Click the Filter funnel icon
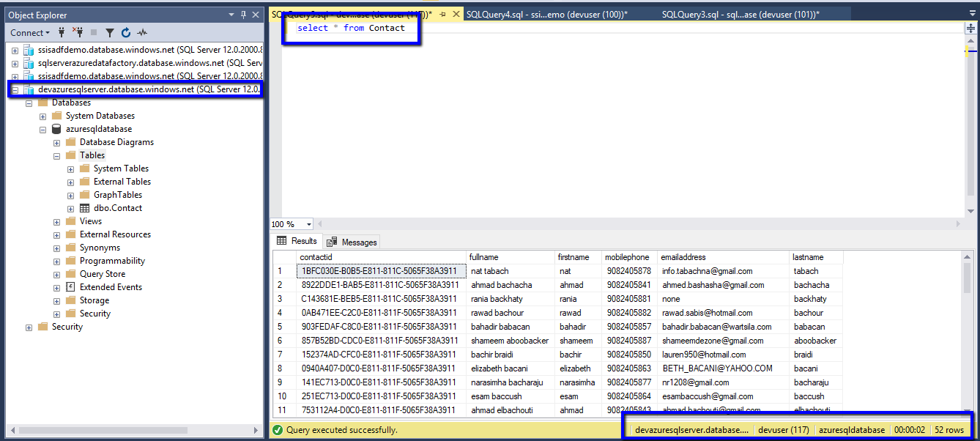The image size is (980, 441). click(109, 32)
